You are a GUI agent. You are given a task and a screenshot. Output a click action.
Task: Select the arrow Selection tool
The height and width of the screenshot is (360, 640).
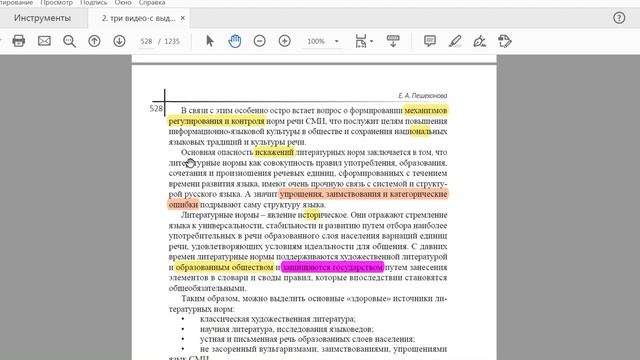(210, 41)
